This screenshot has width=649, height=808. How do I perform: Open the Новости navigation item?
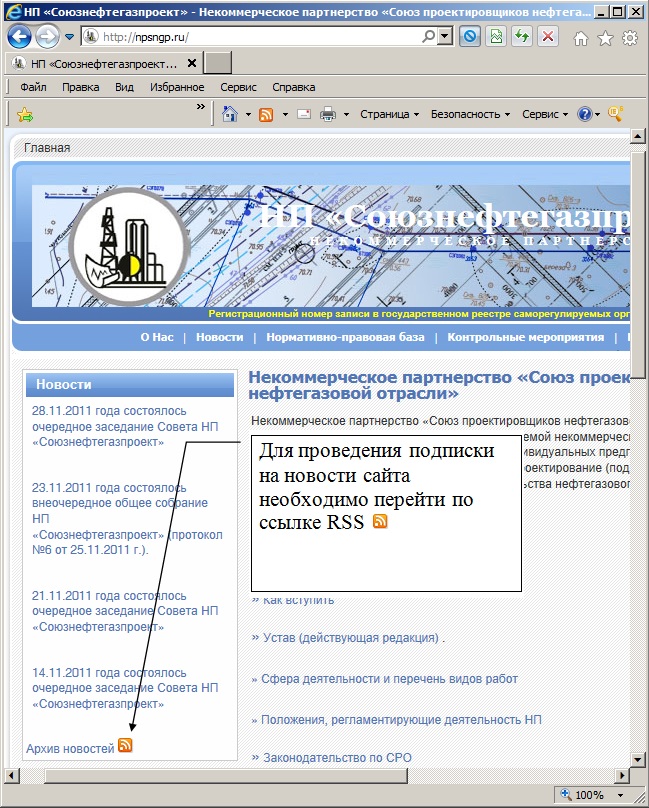(x=220, y=337)
